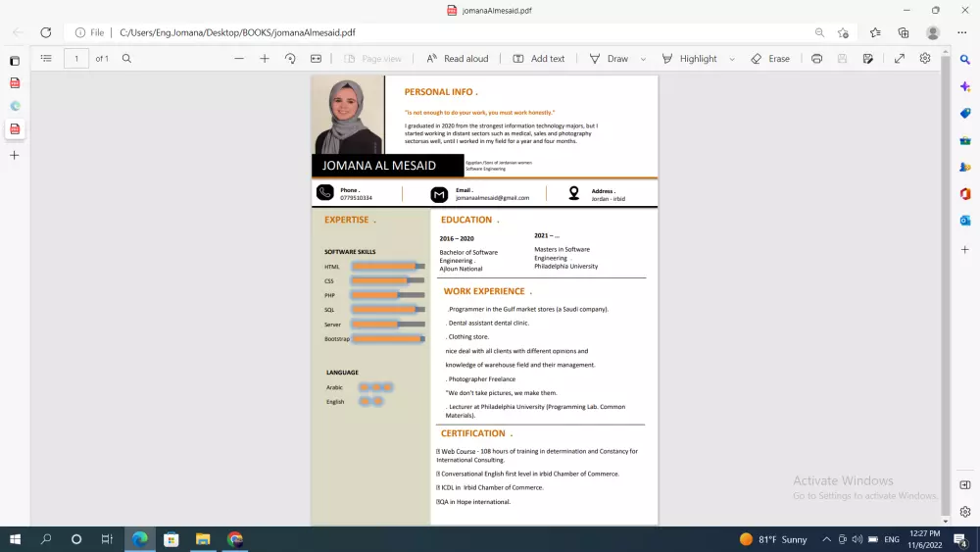Click the JOMANA AL MESAID heading
Image resolution: width=980 pixels, height=552 pixels.
click(378, 166)
